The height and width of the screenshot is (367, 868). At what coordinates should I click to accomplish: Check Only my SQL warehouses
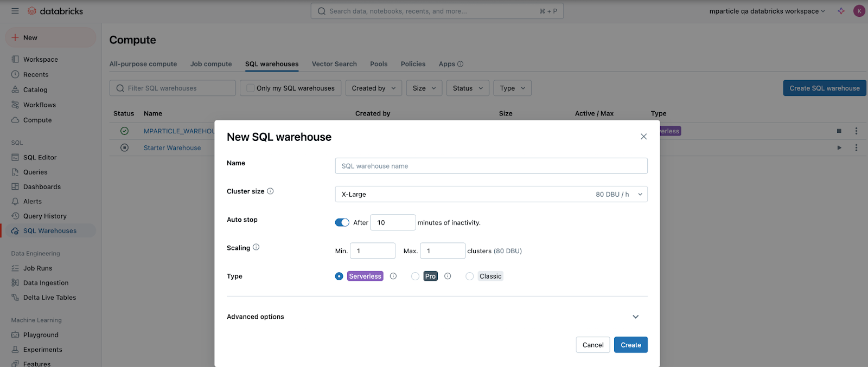click(x=250, y=88)
